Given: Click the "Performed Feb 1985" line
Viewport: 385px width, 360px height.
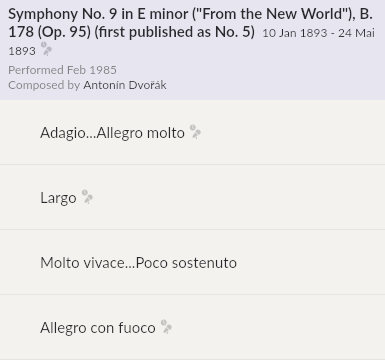Looking at the screenshot, I should click(62, 70).
